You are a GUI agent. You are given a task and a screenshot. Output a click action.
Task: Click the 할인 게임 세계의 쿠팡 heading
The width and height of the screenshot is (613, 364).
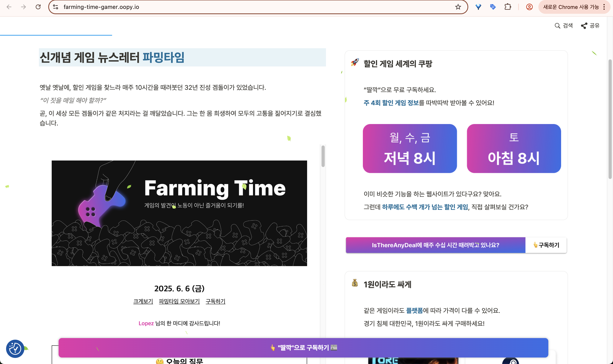point(398,64)
